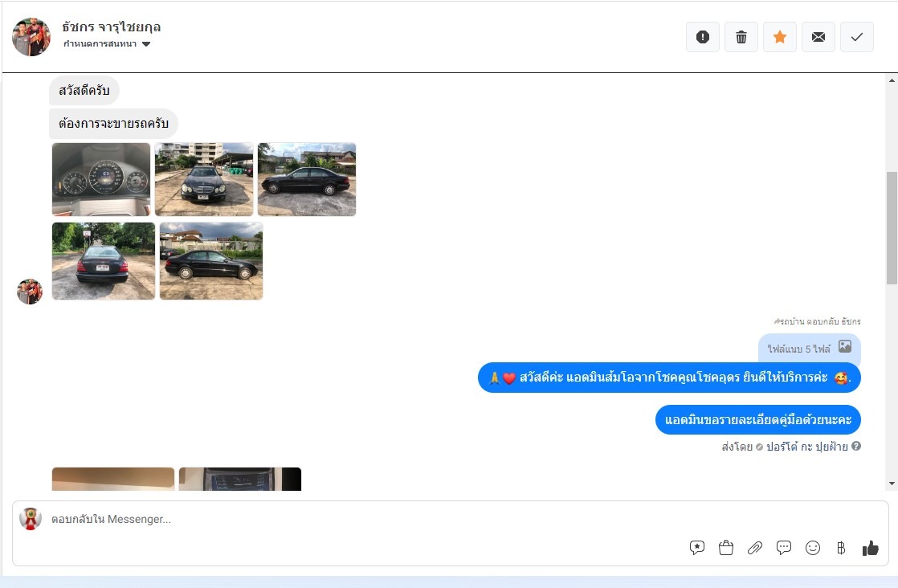This screenshot has width=898, height=588.
Task: Click the reply label รถบ้าน ตอบกลับ ธัชกร
Action: click(817, 321)
